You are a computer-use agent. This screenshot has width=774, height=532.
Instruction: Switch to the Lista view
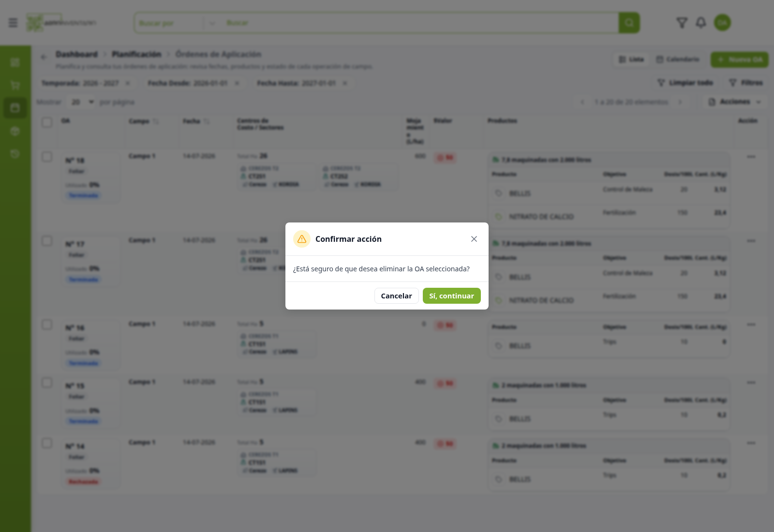[631, 59]
